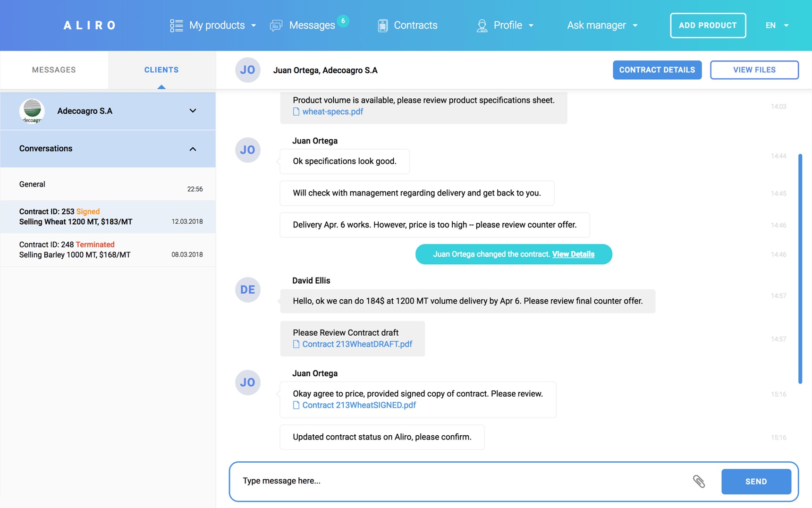Screen dimensions: 812x508
Task: Click the View Details link
Action: click(x=573, y=254)
